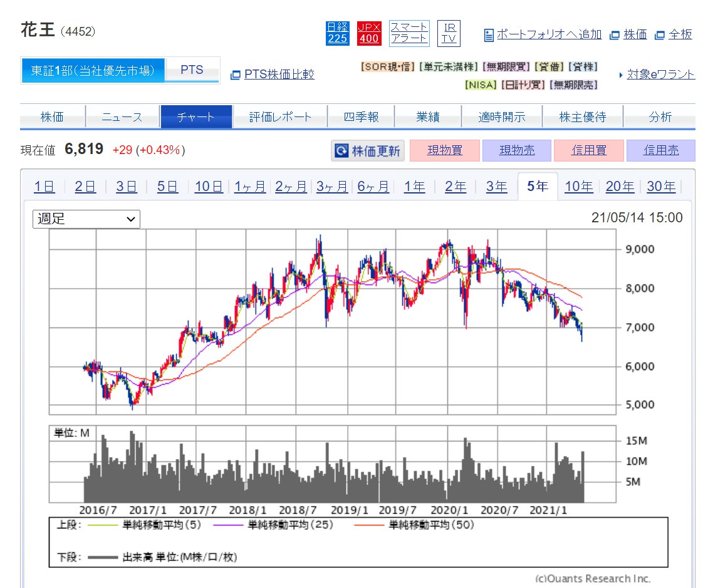Screen dimensions: 703x588
Task: Open the Smart Alert icon
Action: [x=409, y=33]
